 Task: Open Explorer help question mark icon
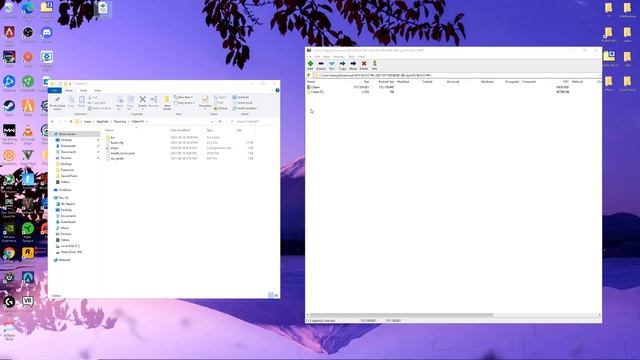(x=277, y=90)
